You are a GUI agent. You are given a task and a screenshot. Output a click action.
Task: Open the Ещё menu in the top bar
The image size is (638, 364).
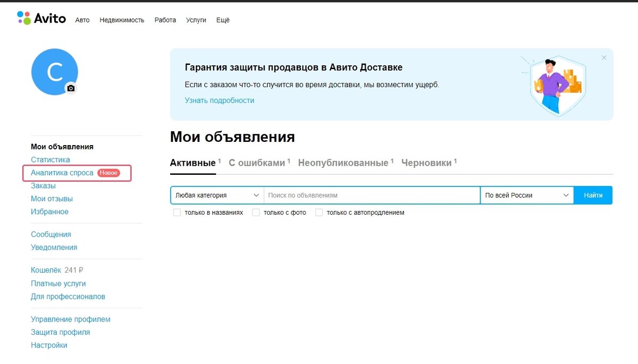click(223, 20)
